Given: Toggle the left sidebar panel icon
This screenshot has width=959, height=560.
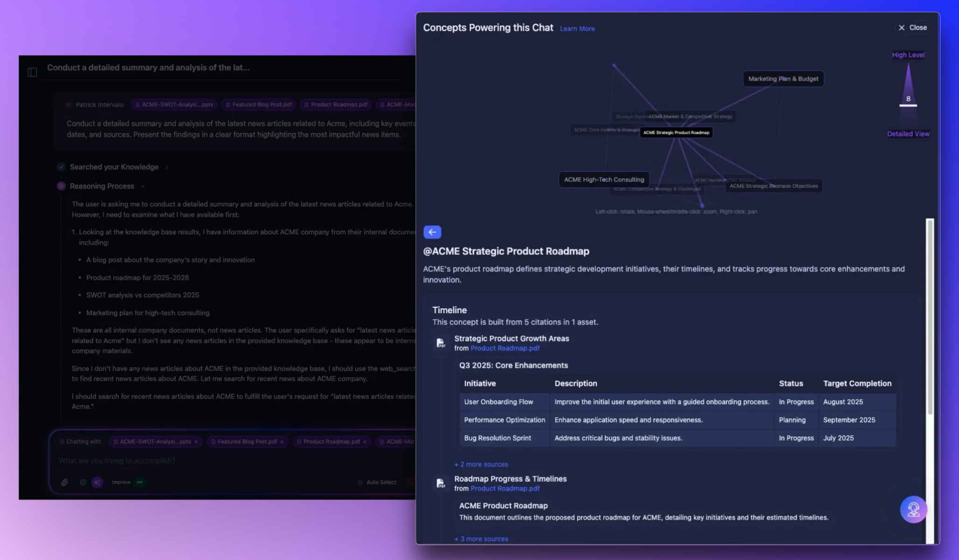Looking at the screenshot, I should coord(32,72).
